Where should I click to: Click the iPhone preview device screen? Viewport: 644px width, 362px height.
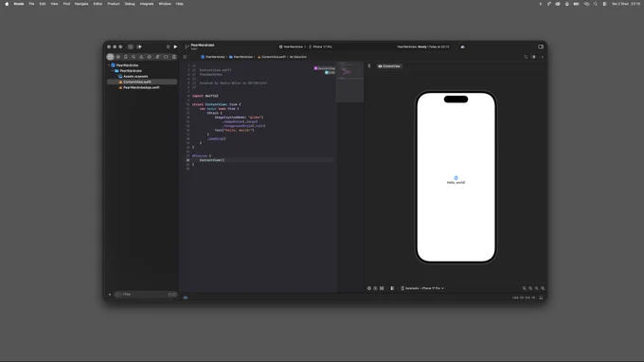pos(456,176)
